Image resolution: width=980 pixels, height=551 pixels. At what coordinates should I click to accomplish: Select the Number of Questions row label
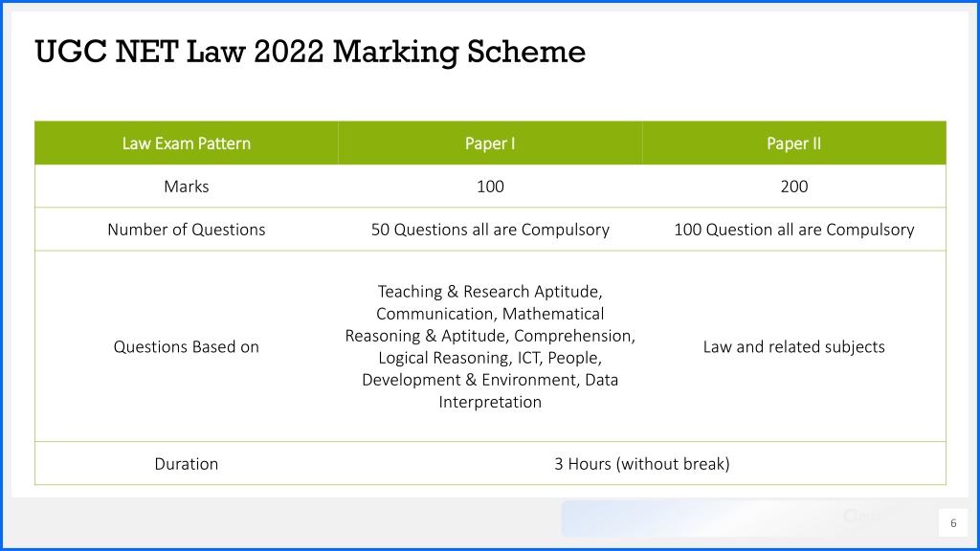tap(187, 230)
